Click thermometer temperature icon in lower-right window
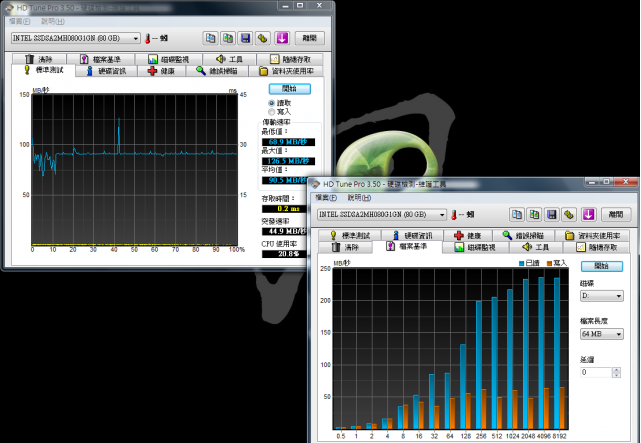This screenshot has width=641, height=443. pyautogui.click(x=453, y=215)
